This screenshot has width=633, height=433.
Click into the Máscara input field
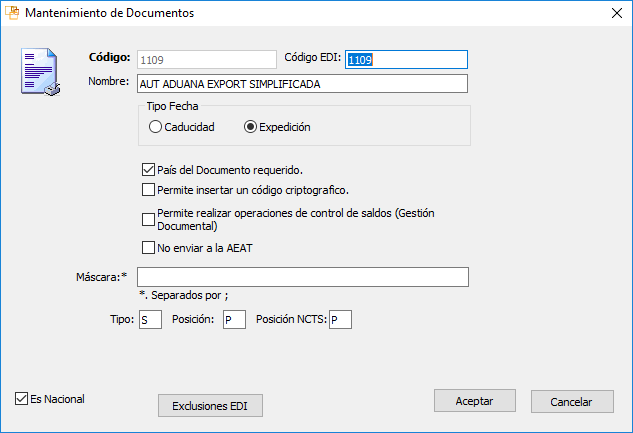point(302,277)
